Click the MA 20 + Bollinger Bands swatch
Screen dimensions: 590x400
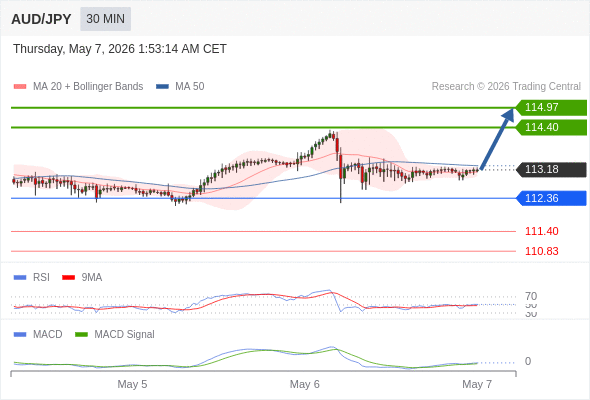[20, 87]
